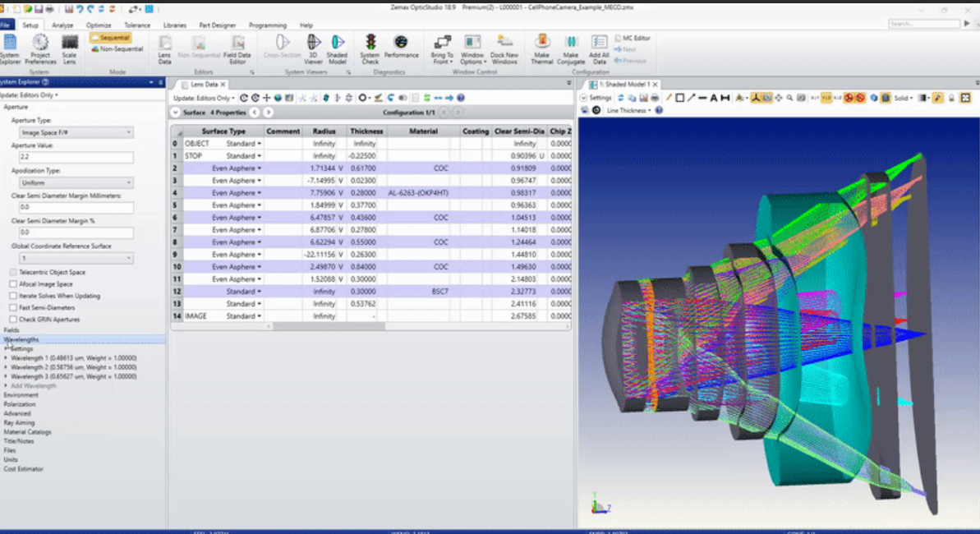Open the Performance diagnostics
The width and height of the screenshot is (980, 534).
(x=401, y=47)
